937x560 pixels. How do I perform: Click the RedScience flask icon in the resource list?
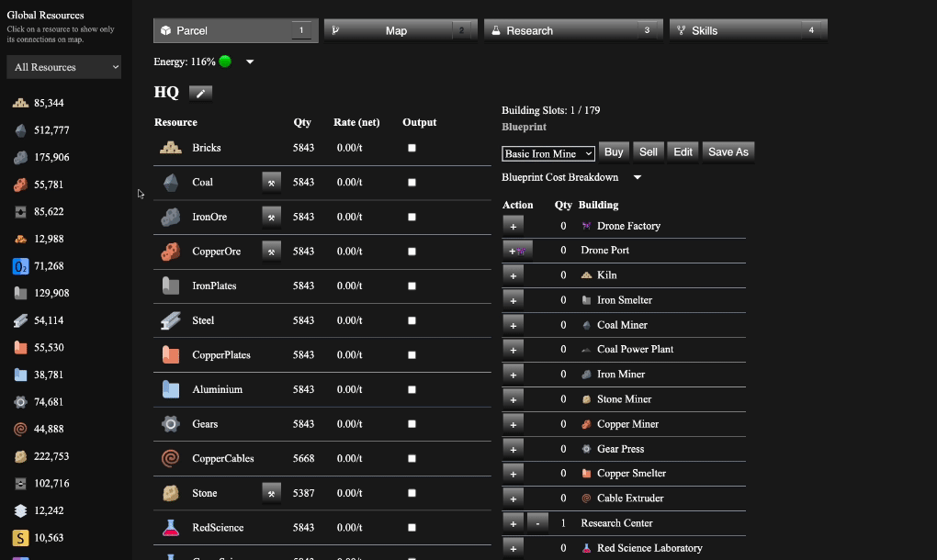[170, 527]
